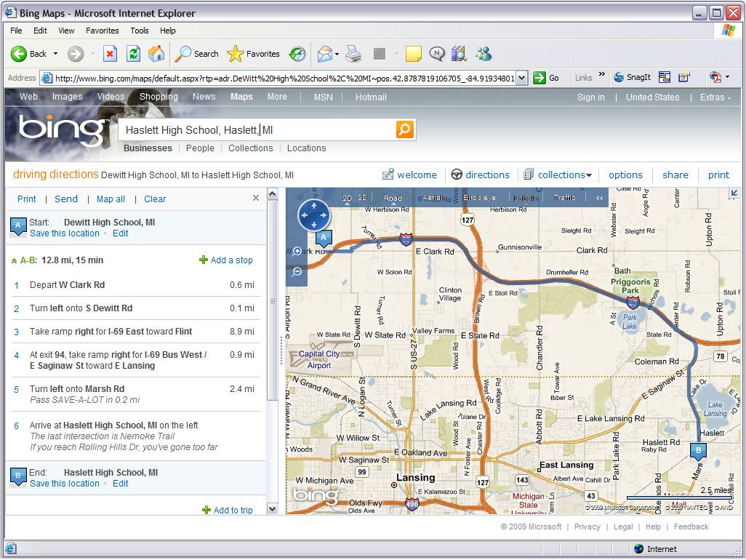Click the directions list scrollbar up arrow
Screen dimensions: 746x560
point(272,193)
